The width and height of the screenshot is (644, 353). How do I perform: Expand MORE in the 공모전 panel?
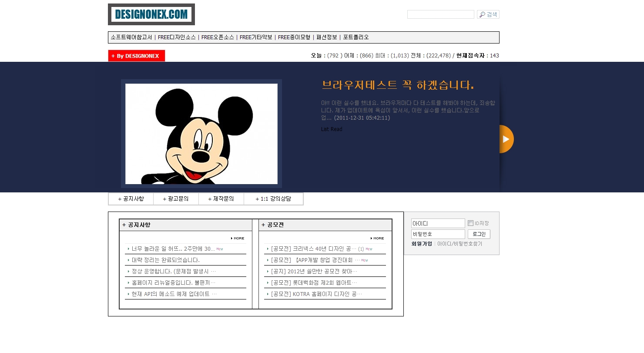tap(377, 239)
